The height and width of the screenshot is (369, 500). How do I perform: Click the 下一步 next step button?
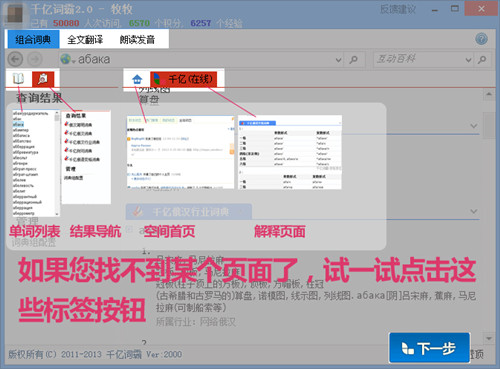[430, 348]
